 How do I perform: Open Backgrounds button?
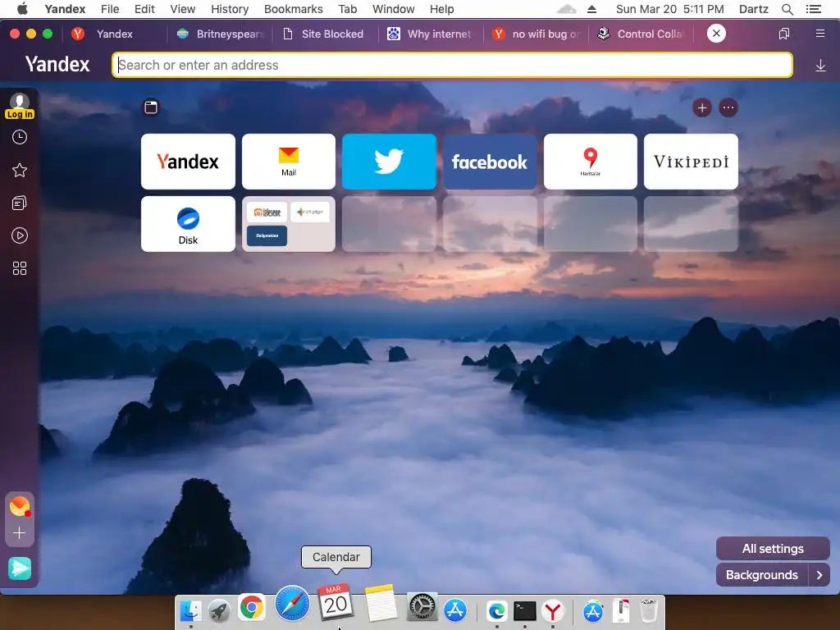pos(762,575)
